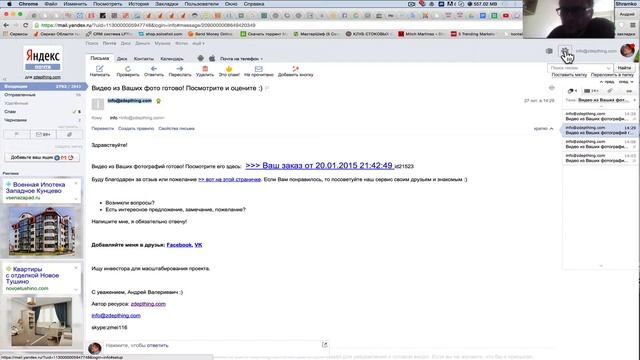Click the browser reload button

25,25
